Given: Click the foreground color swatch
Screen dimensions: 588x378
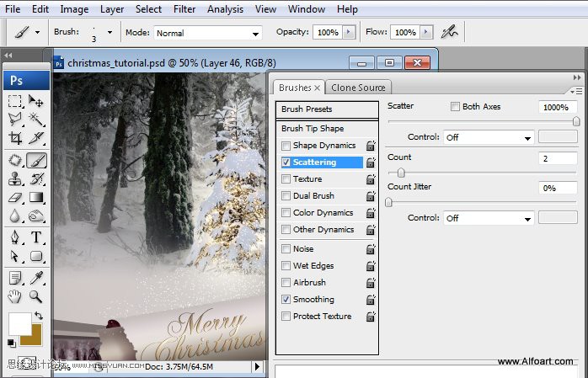Looking at the screenshot, I should point(20,323).
